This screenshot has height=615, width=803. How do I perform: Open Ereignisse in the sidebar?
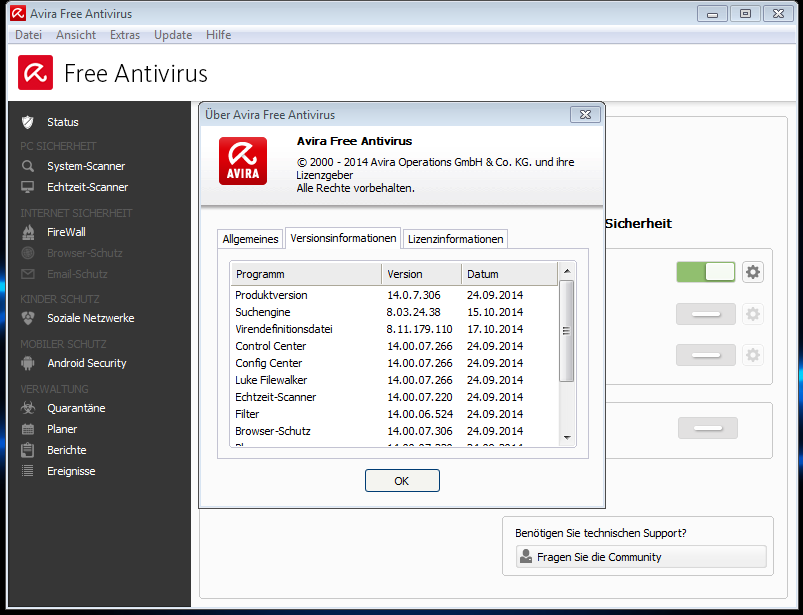click(71, 471)
